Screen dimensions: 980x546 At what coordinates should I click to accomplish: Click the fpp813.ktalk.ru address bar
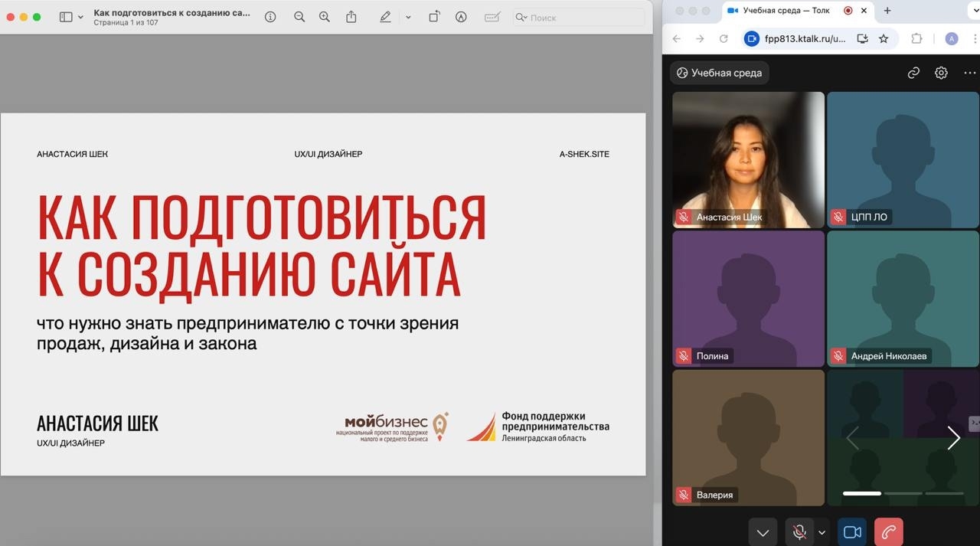805,38
